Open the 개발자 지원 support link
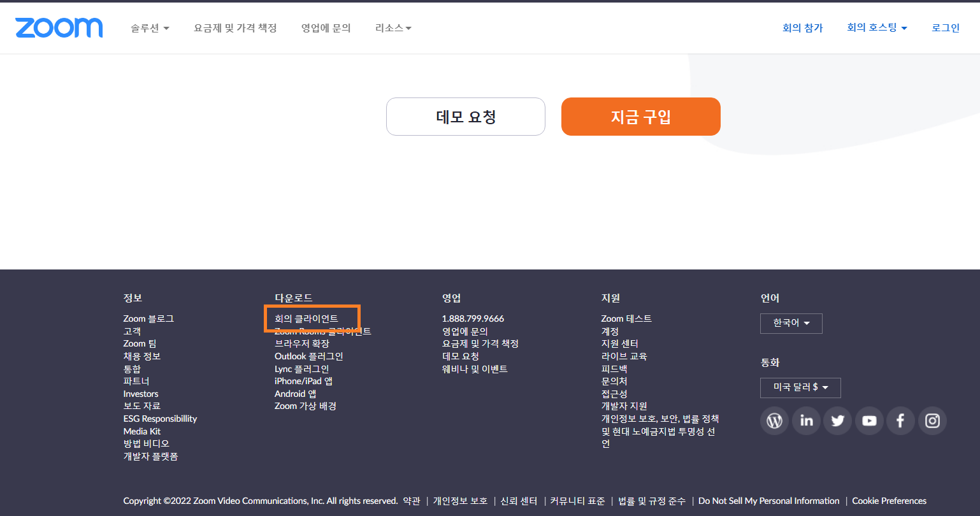Screen dimensions: 980x516 click(624, 406)
